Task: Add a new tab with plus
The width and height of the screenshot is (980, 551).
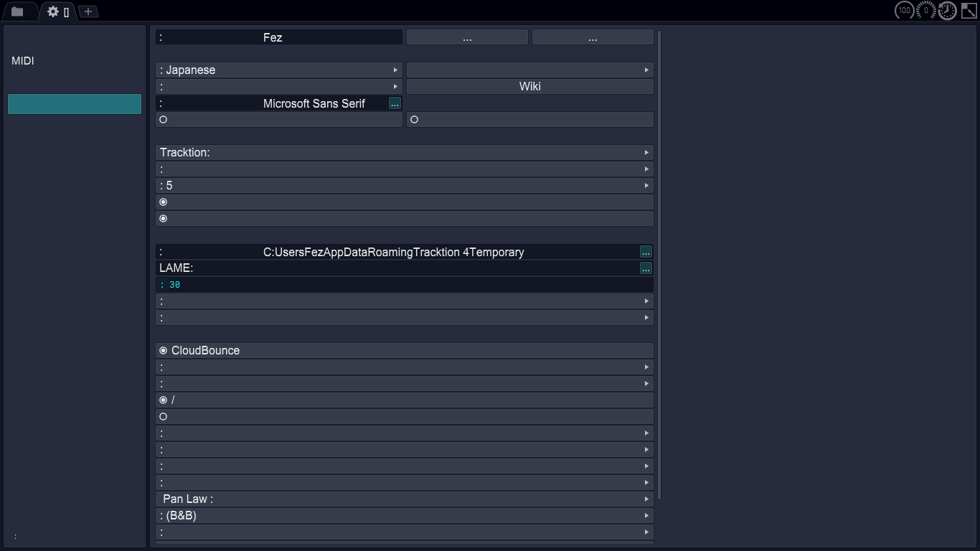Action: click(88, 11)
